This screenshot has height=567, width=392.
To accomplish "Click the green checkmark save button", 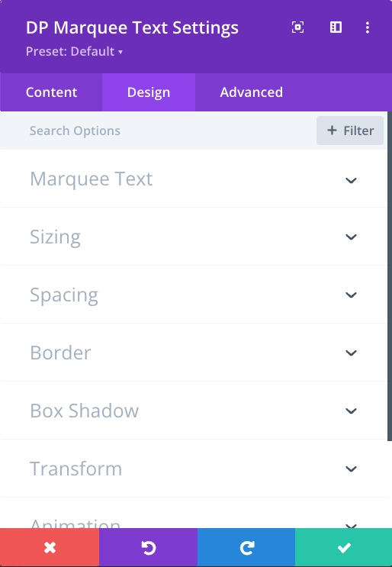I will (344, 547).
